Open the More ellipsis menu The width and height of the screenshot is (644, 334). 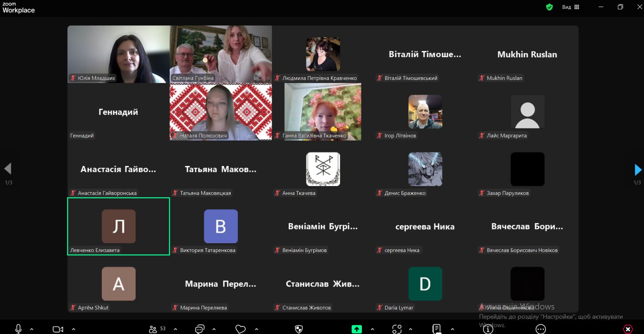tap(541, 329)
